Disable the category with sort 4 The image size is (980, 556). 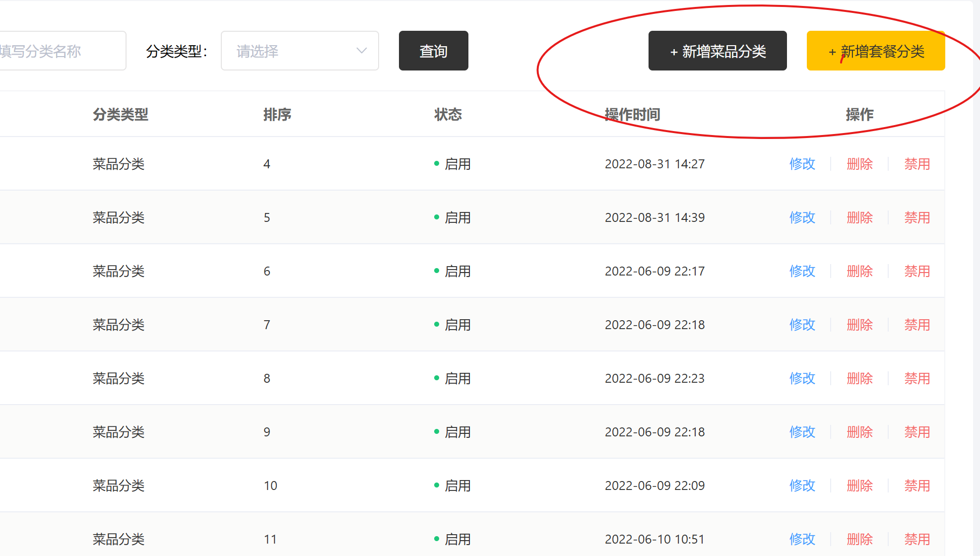click(916, 164)
